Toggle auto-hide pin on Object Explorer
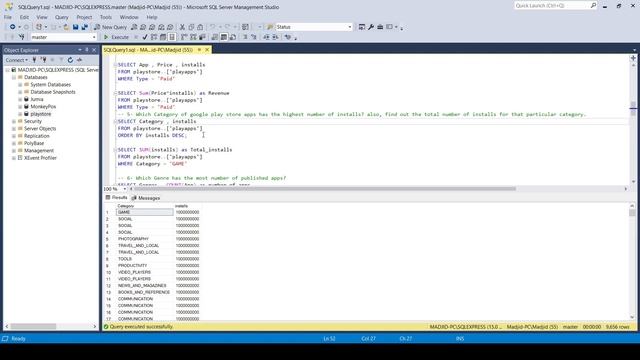This screenshot has height=360, width=640. [x=87, y=50]
